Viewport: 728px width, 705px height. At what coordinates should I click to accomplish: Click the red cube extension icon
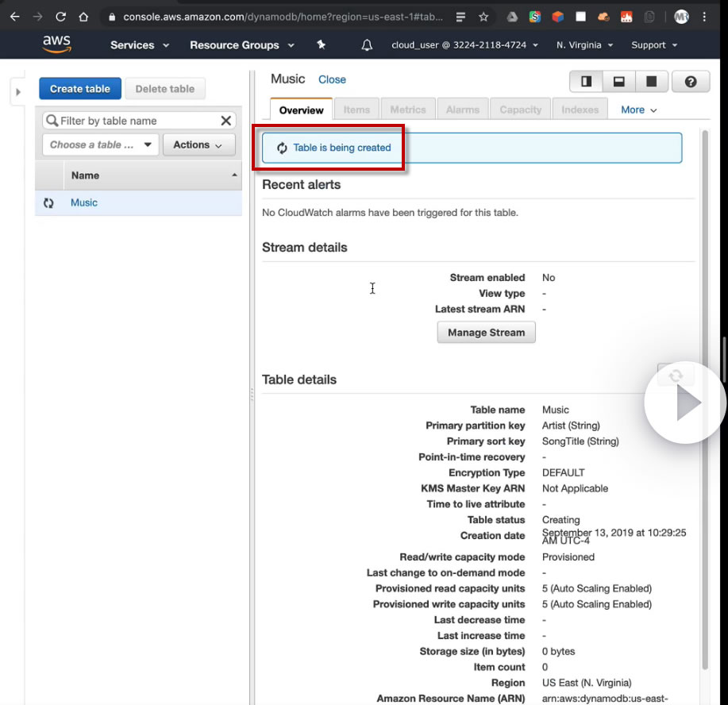point(557,17)
